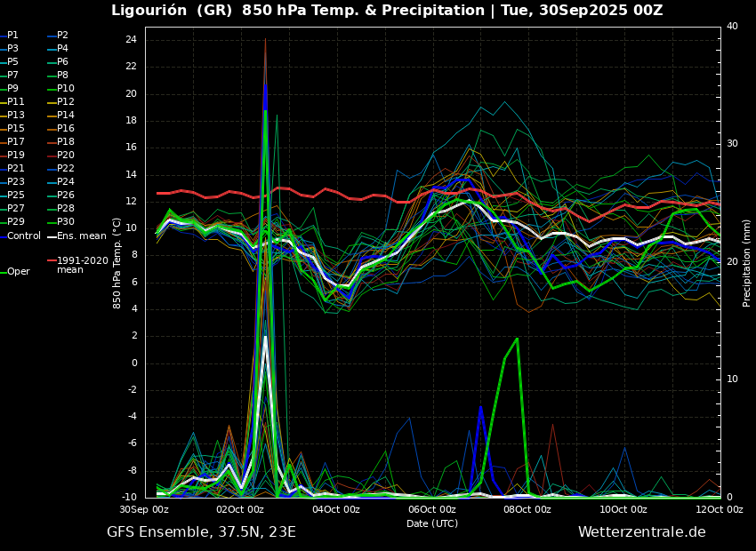756x551 pixels.
Task: Select the 06Oct 00z date tick label
Action: click(x=432, y=510)
